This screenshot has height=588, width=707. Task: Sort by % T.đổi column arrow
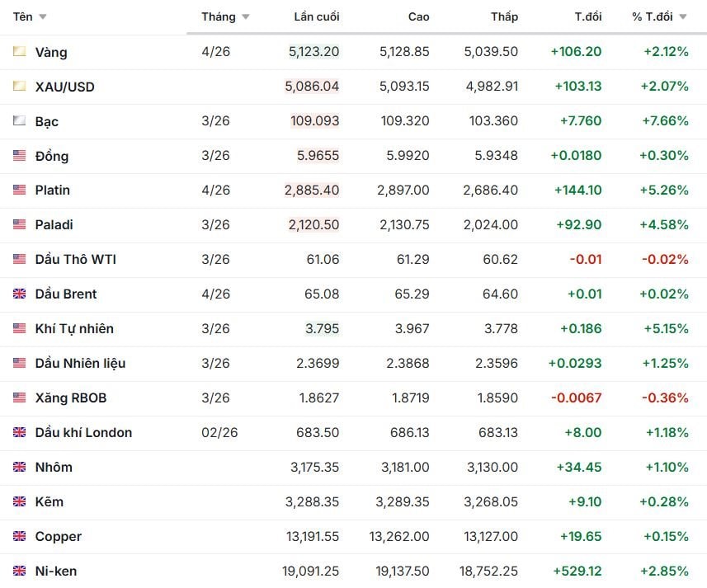pos(683,17)
